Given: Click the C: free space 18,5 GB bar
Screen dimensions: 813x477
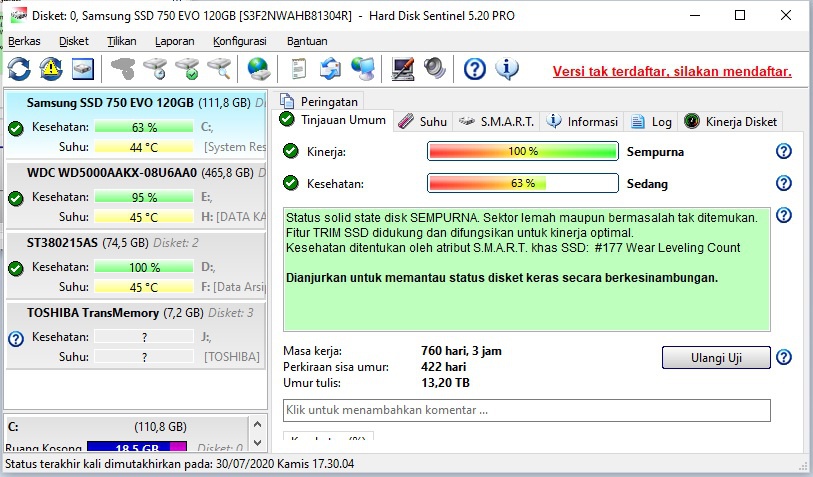Looking at the screenshot, I should click(x=137, y=447).
